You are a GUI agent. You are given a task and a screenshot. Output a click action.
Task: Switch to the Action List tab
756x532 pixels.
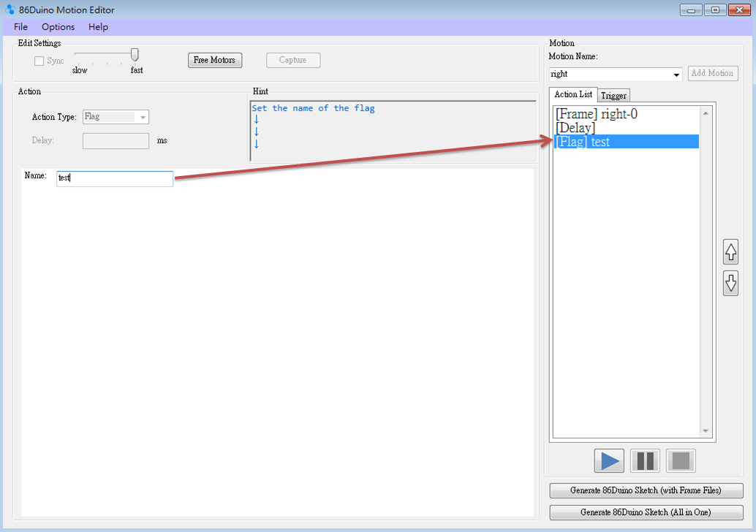(573, 94)
